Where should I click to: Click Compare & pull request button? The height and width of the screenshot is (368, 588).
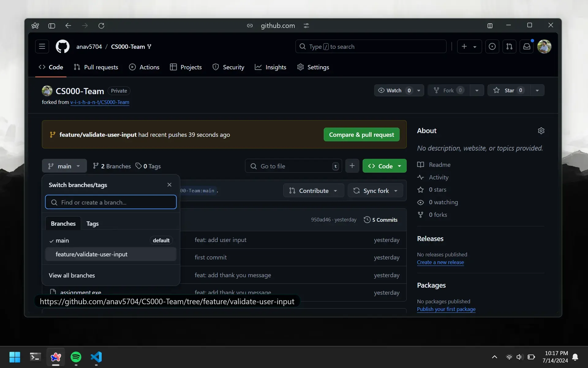pos(361,134)
